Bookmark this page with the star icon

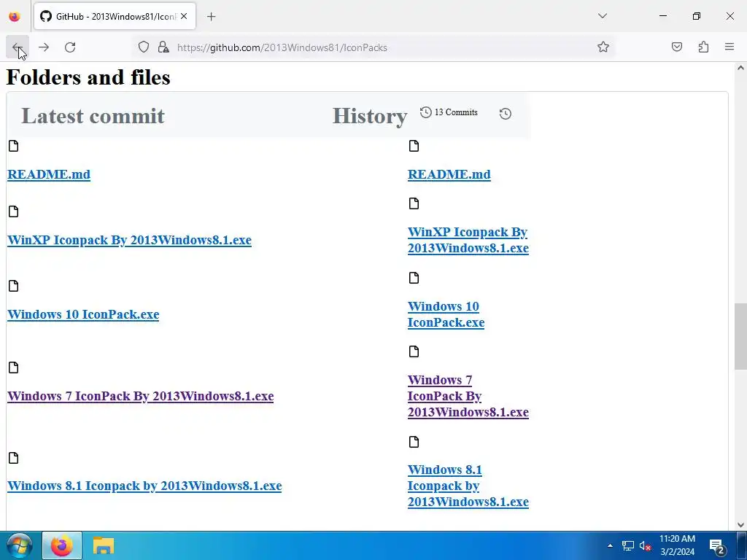603,47
